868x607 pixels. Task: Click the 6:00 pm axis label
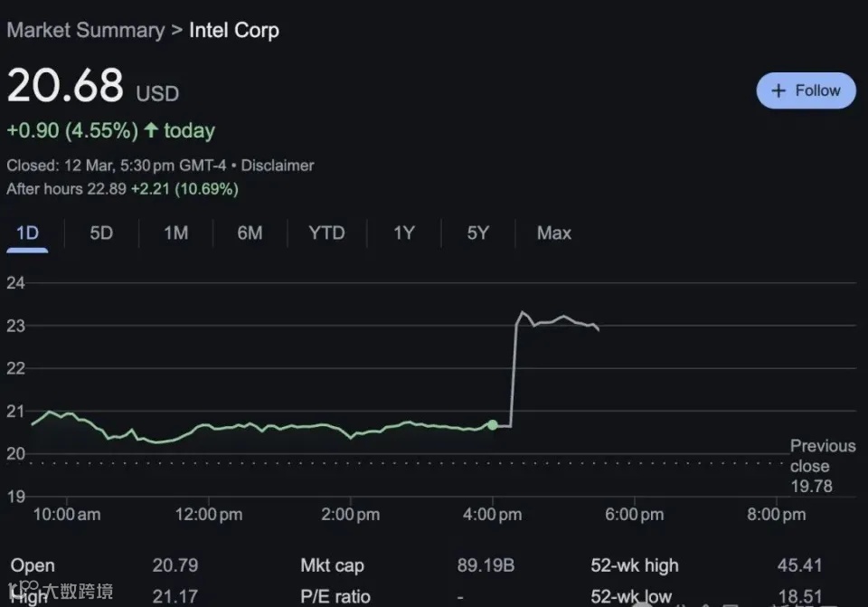[635, 515]
